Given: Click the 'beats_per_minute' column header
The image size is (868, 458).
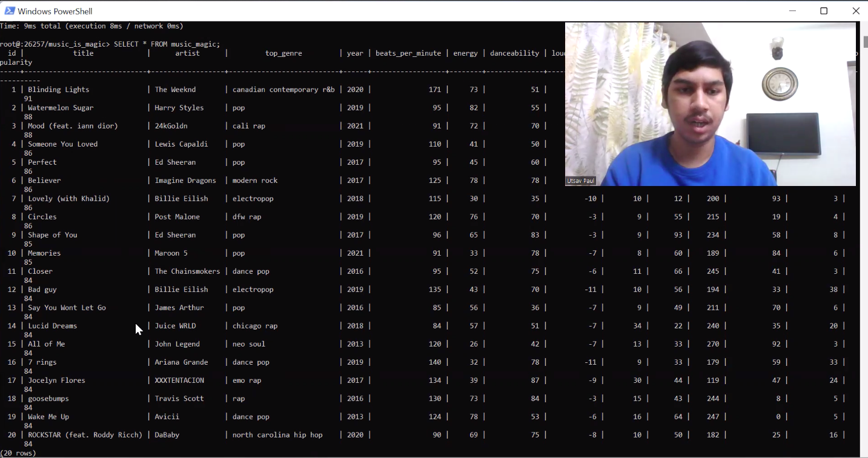Looking at the screenshot, I should [408, 53].
